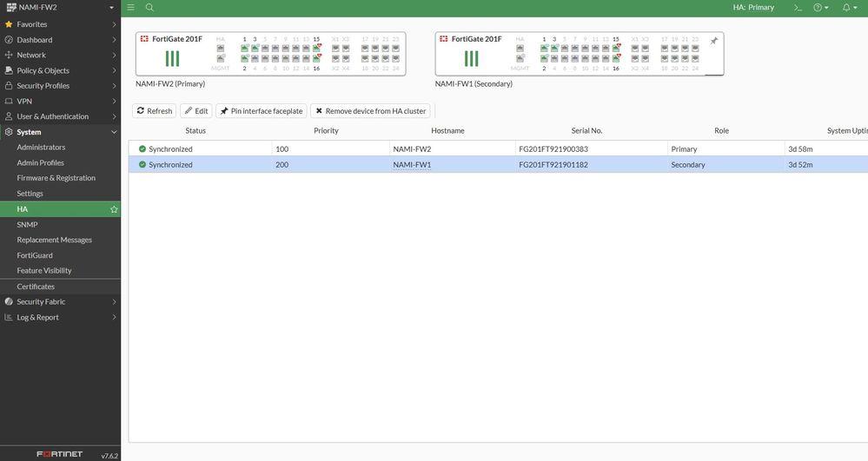This screenshot has height=461, width=868.
Task: Sort by the Status column header
Action: click(x=195, y=130)
